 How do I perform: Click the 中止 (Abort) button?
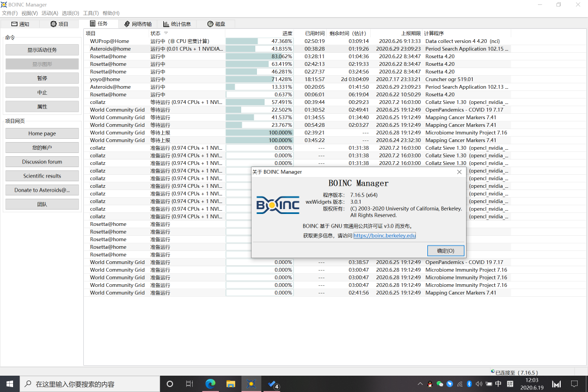(42, 92)
